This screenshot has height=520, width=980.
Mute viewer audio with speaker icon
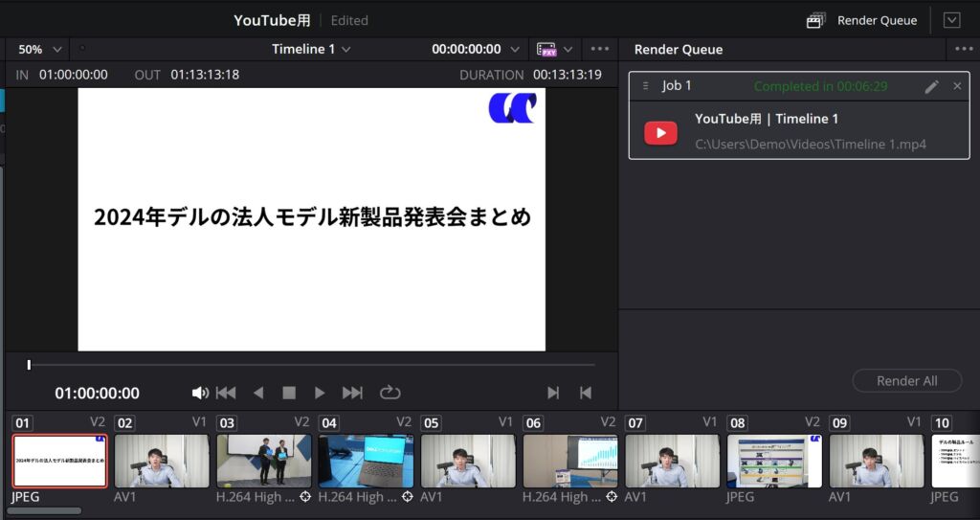coord(200,393)
